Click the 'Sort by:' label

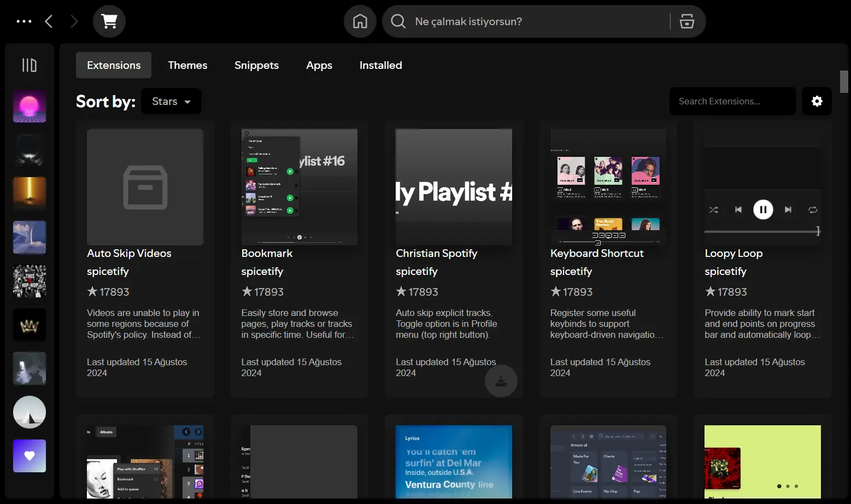tap(105, 102)
